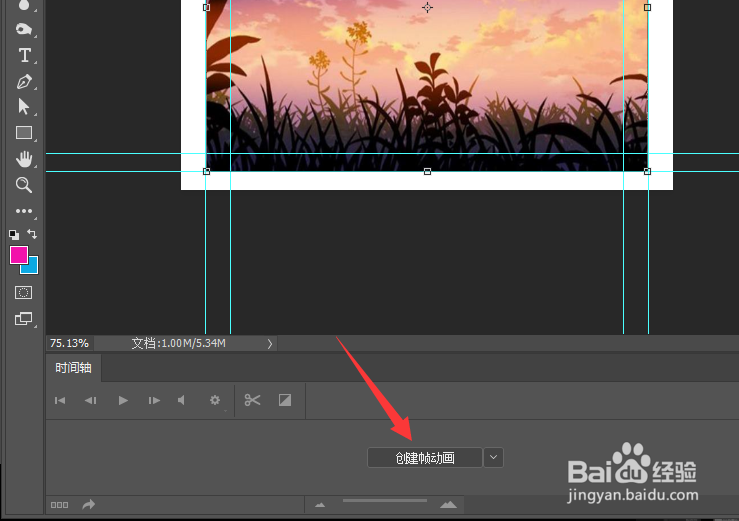Click top-right transform corner handle

pyautogui.click(x=648, y=8)
